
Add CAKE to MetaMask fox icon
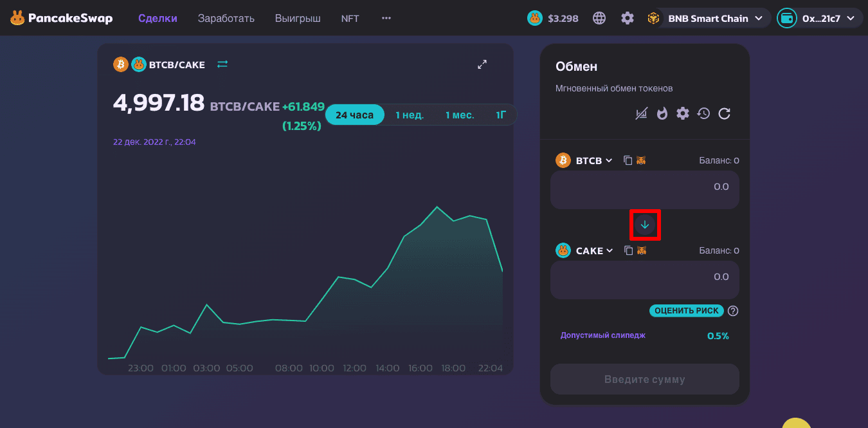[641, 250]
